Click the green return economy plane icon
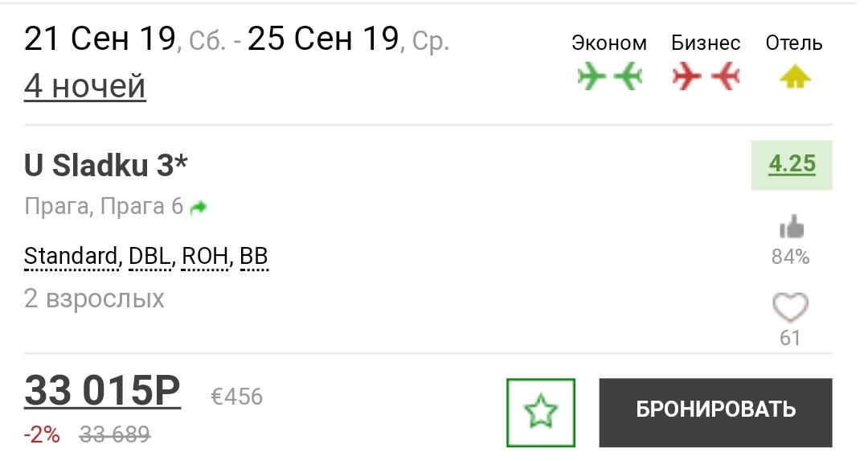The image size is (868, 461). point(628,76)
